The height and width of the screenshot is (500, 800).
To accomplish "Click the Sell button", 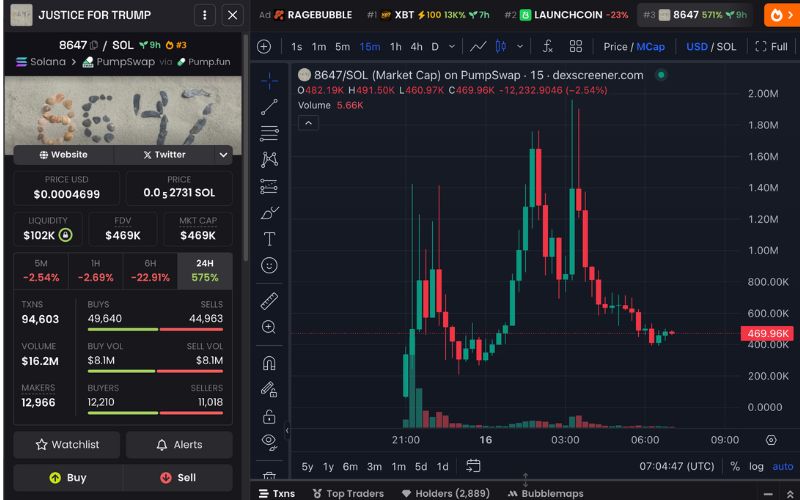I will (x=178, y=478).
